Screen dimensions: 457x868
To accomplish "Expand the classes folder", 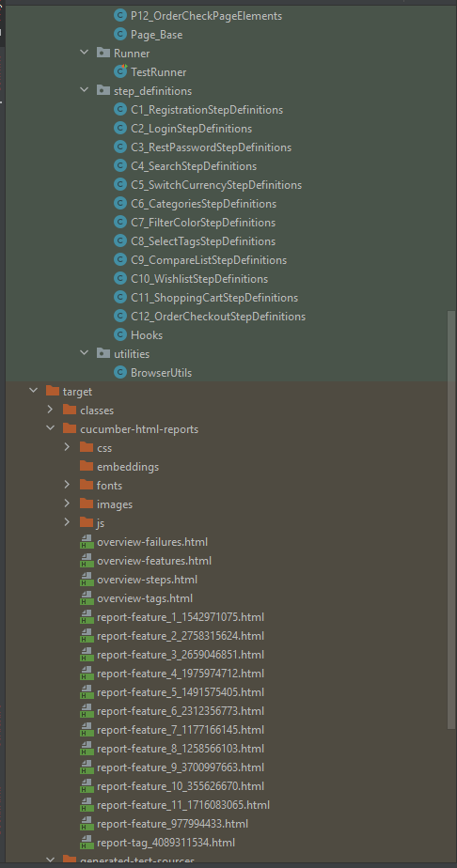I will click(x=51, y=410).
